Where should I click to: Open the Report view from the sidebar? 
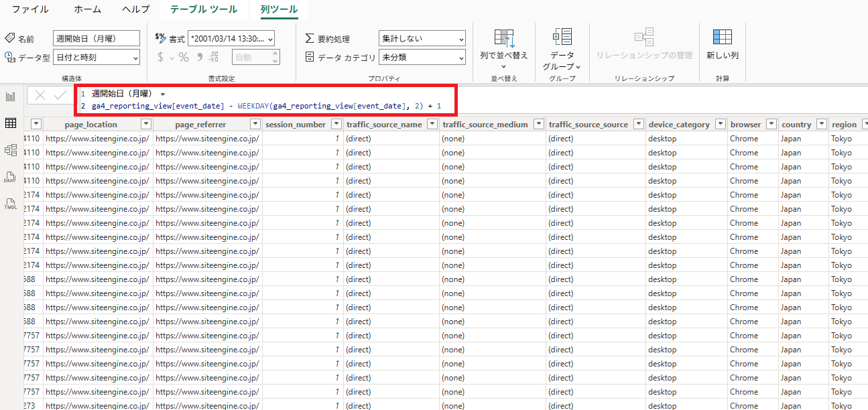(x=10, y=96)
